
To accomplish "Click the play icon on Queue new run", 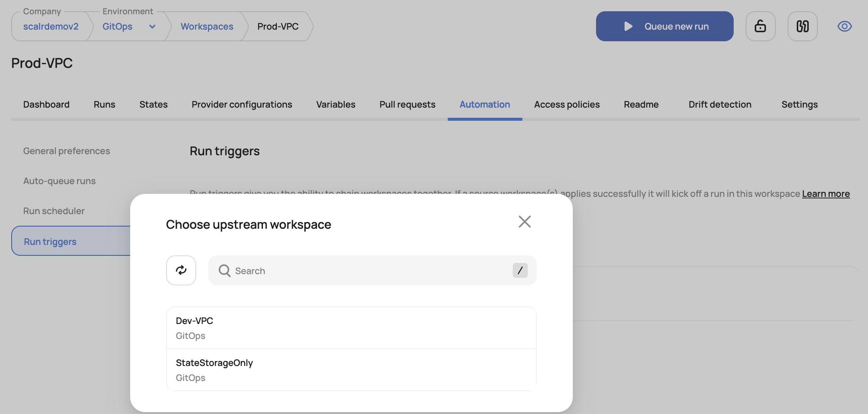I will (x=628, y=26).
